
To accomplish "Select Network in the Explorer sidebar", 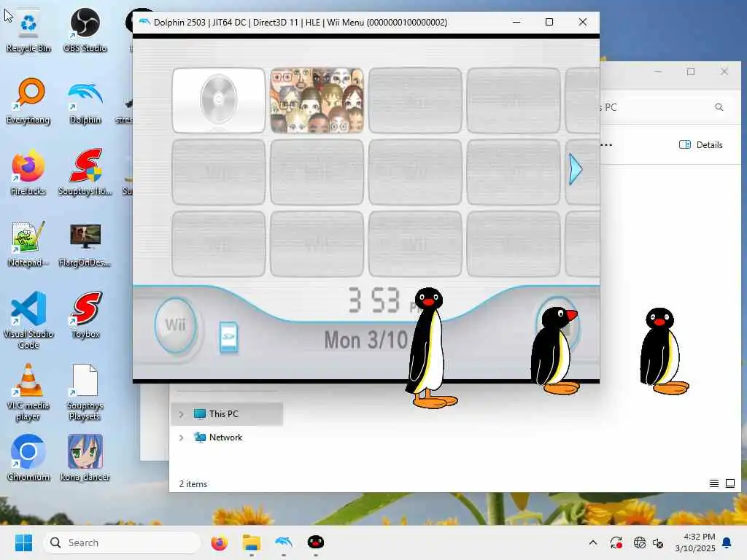I will tap(225, 437).
